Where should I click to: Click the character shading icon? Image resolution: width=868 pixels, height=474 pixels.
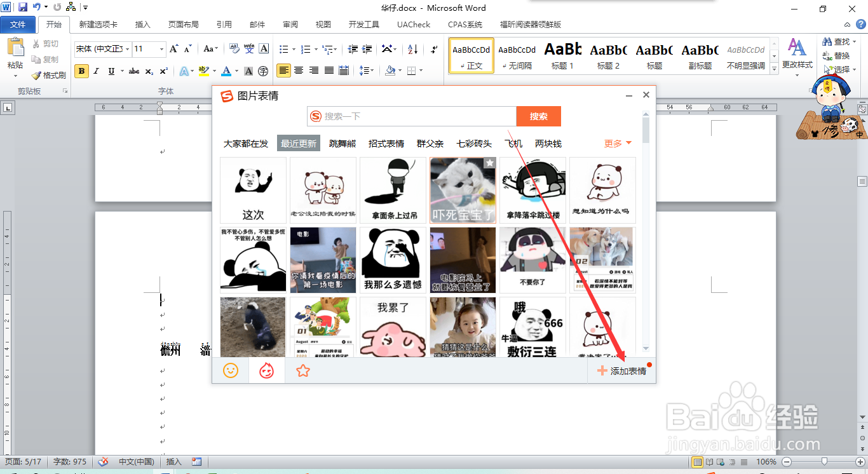coord(248,71)
